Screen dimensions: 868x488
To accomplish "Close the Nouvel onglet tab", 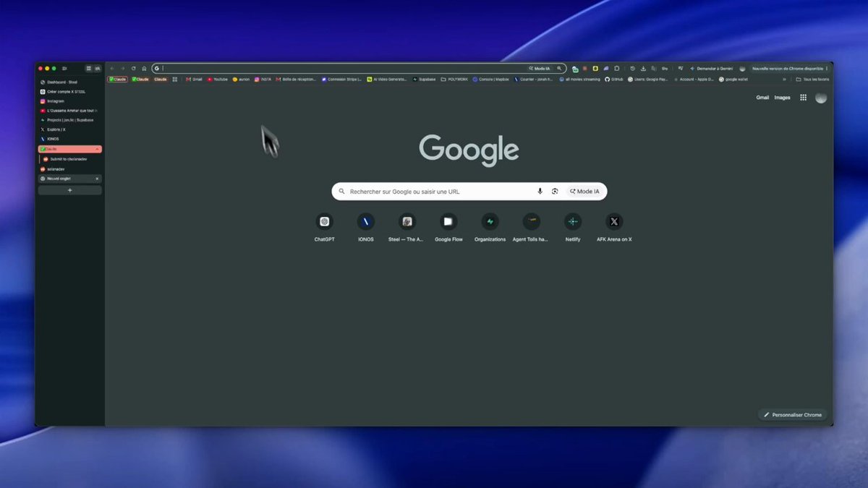I will (x=98, y=179).
